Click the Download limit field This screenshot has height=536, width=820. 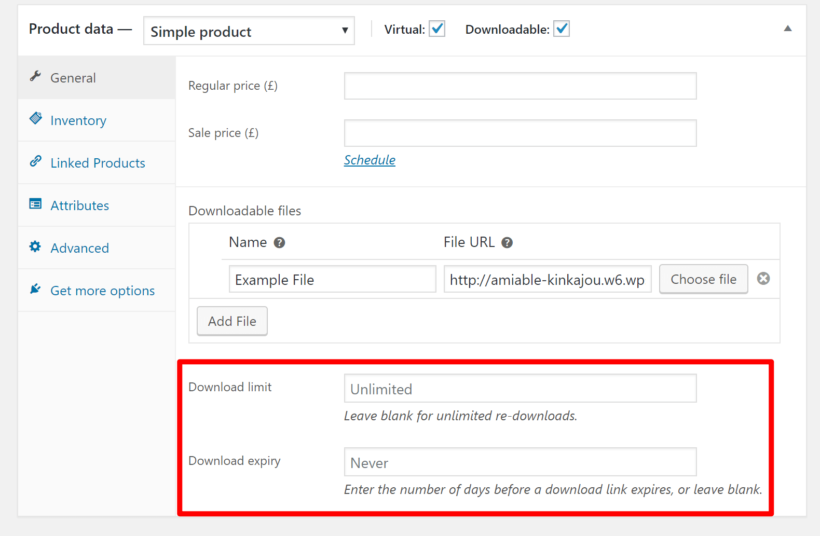coord(520,389)
